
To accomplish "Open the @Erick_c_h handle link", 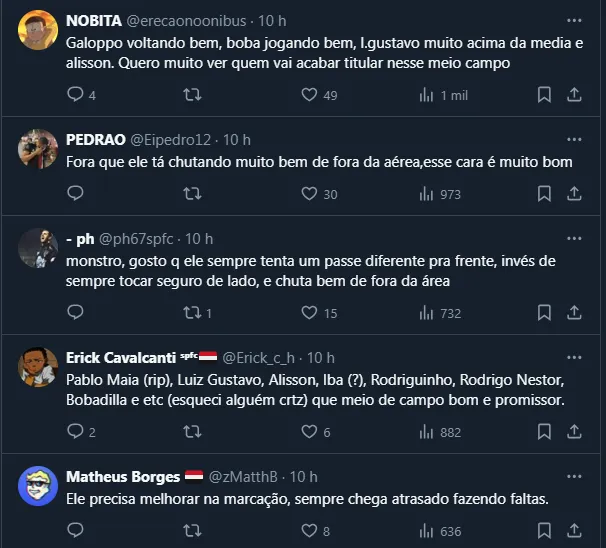I will 258,357.
